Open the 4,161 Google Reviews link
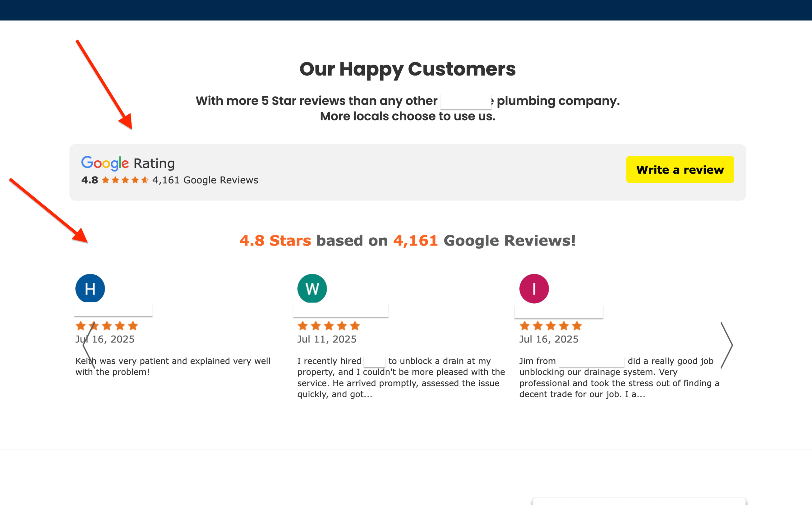 (205, 180)
